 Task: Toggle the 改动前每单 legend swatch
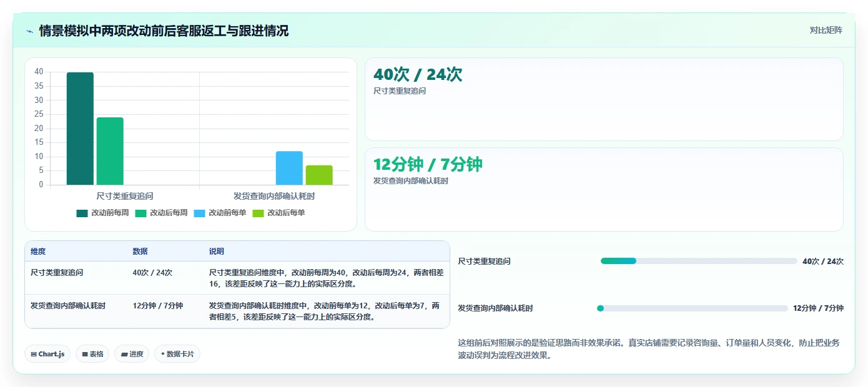(199, 213)
